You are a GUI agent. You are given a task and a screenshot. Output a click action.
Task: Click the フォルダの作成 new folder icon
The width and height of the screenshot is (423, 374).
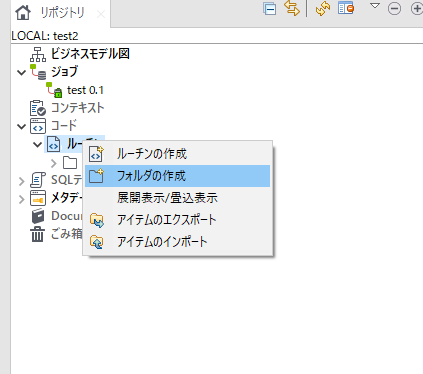click(96, 176)
